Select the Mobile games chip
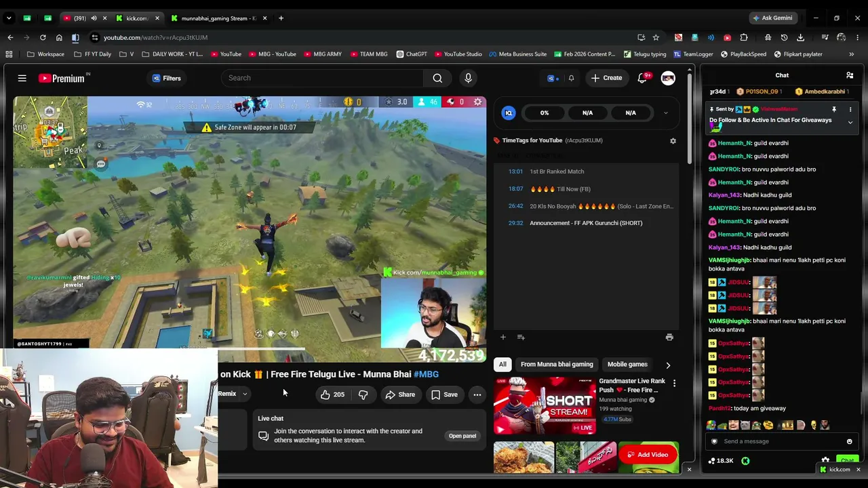 627,365
